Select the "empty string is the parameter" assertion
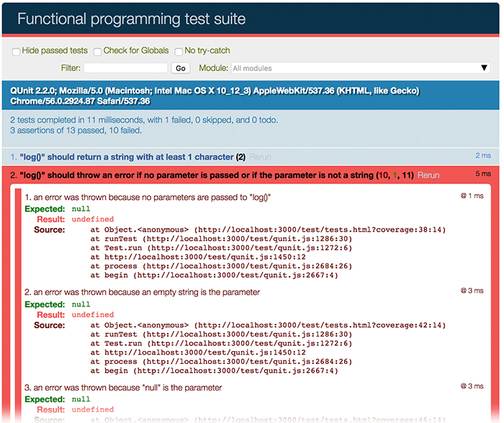 click(143, 292)
